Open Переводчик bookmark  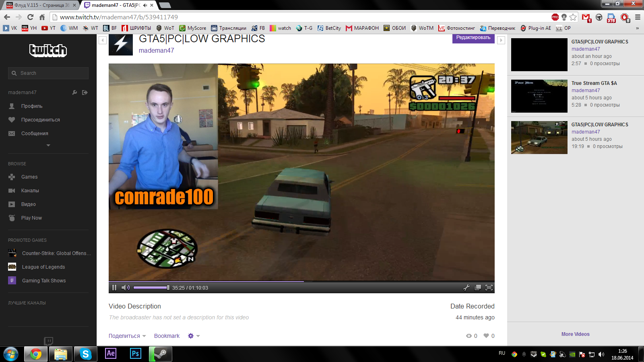(x=497, y=28)
